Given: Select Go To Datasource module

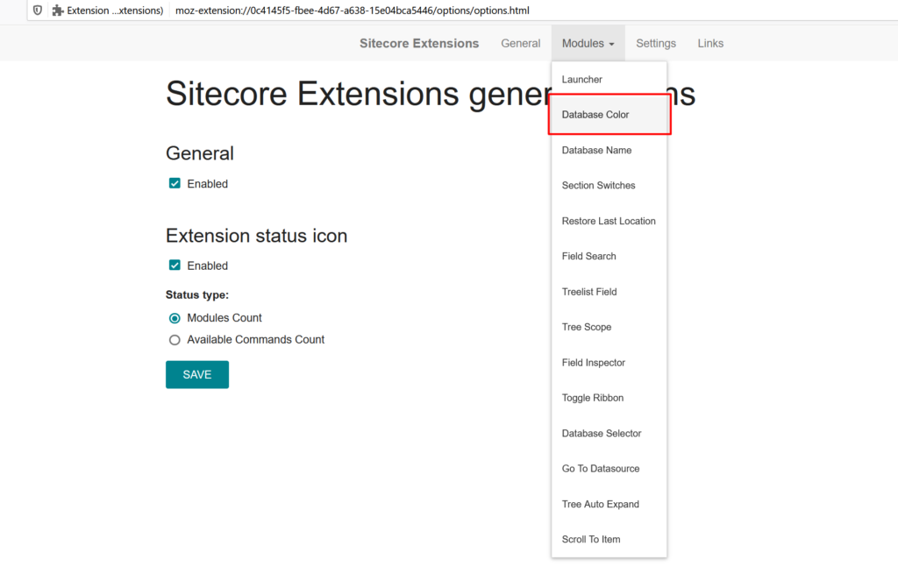Looking at the screenshot, I should tap(609, 469).
